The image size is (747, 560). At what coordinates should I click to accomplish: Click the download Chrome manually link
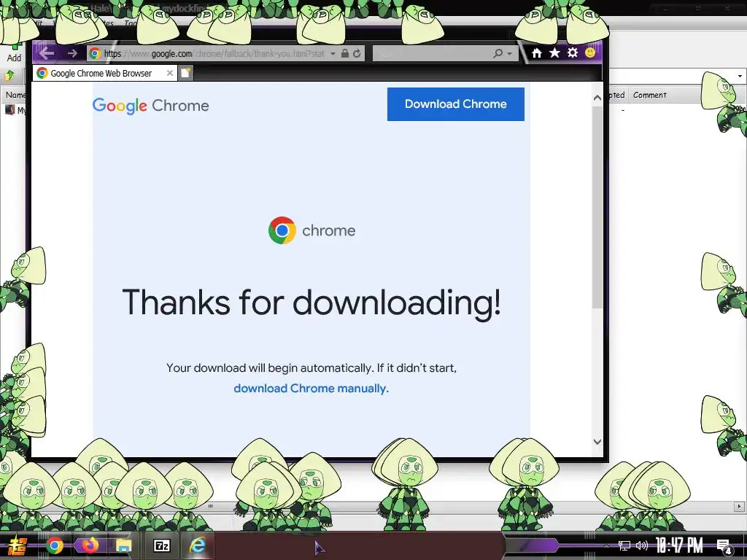[311, 389]
